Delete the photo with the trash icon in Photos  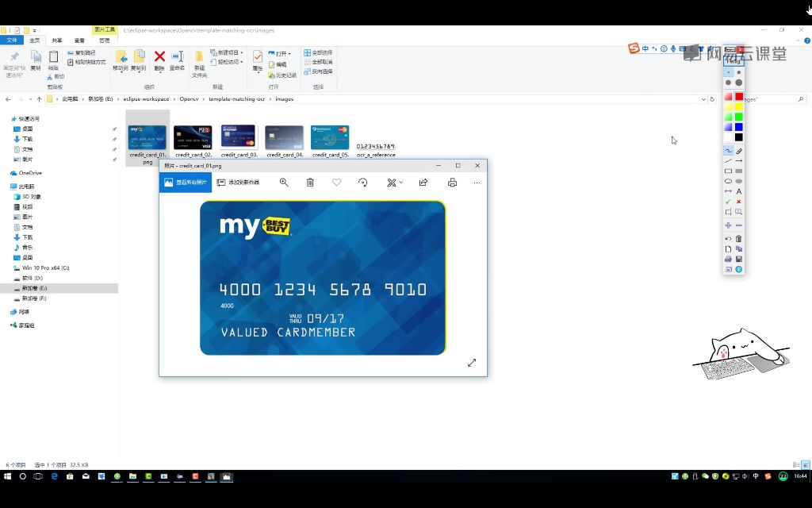point(310,182)
